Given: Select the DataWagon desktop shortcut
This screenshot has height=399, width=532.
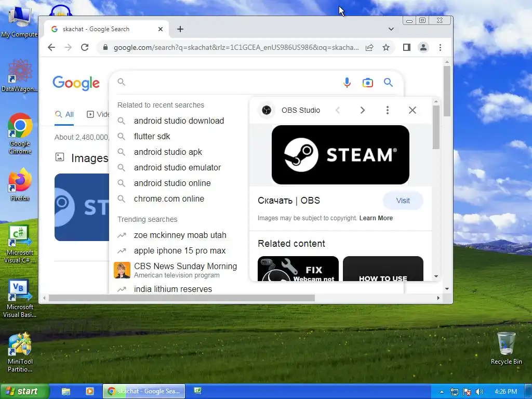Looking at the screenshot, I should 20,76.
